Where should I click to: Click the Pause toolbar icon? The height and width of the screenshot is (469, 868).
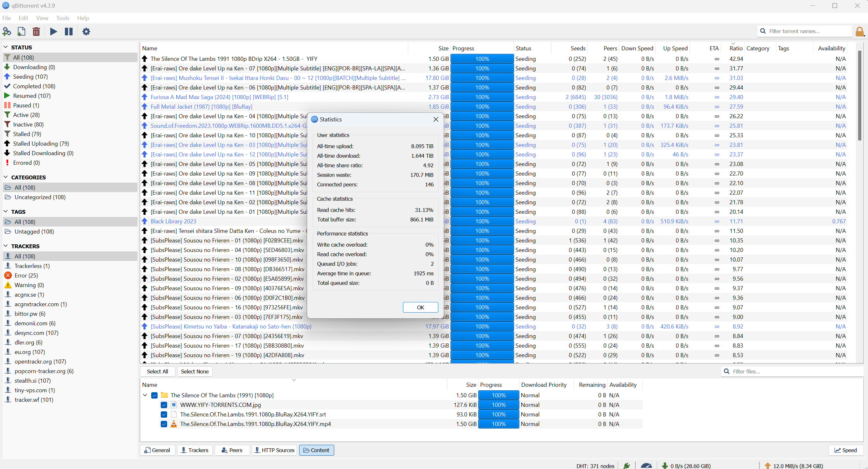(x=69, y=31)
